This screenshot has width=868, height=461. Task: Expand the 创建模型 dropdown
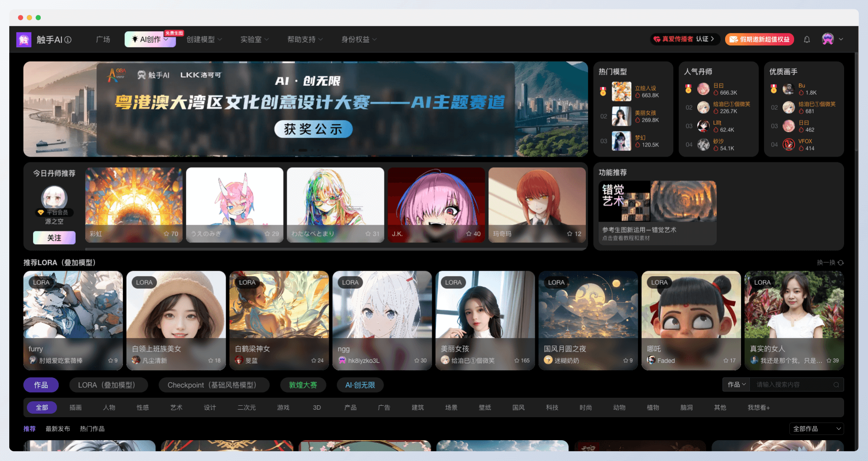coord(204,39)
